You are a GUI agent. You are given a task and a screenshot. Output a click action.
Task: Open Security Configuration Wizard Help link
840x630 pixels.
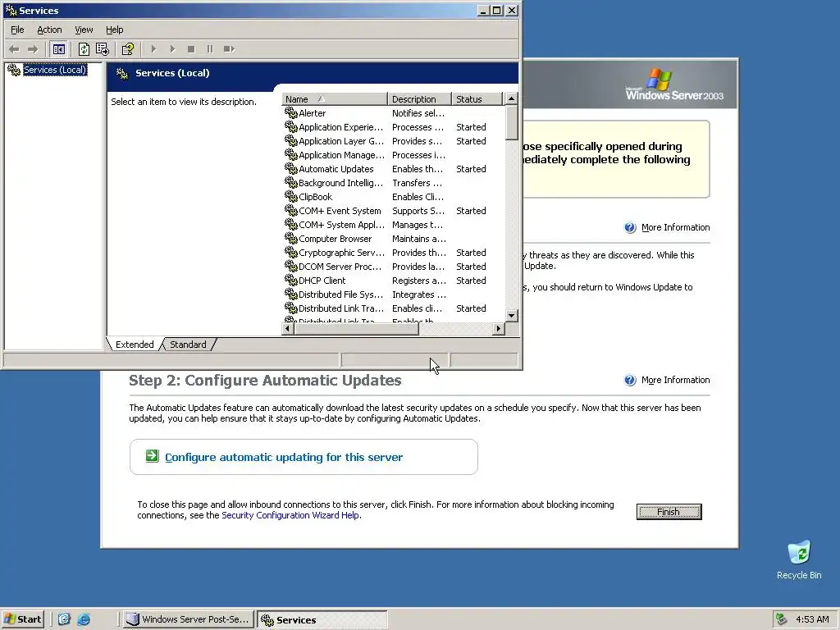tap(290, 515)
